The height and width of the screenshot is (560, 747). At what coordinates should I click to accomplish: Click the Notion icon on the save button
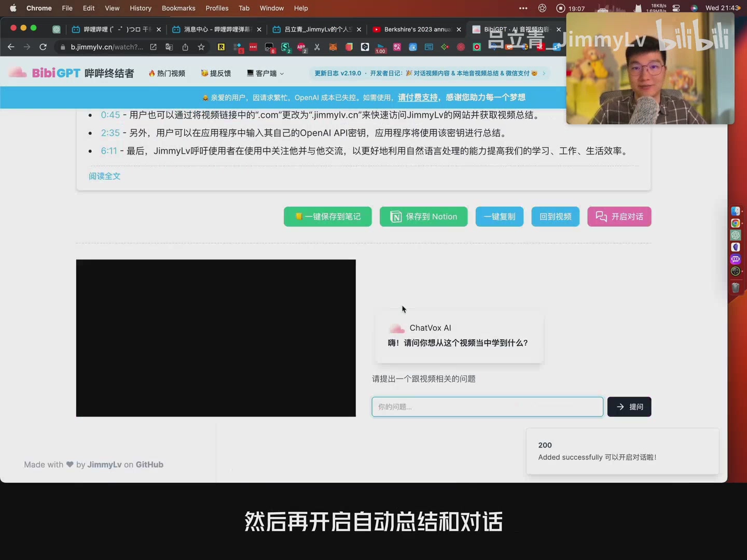tap(396, 217)
